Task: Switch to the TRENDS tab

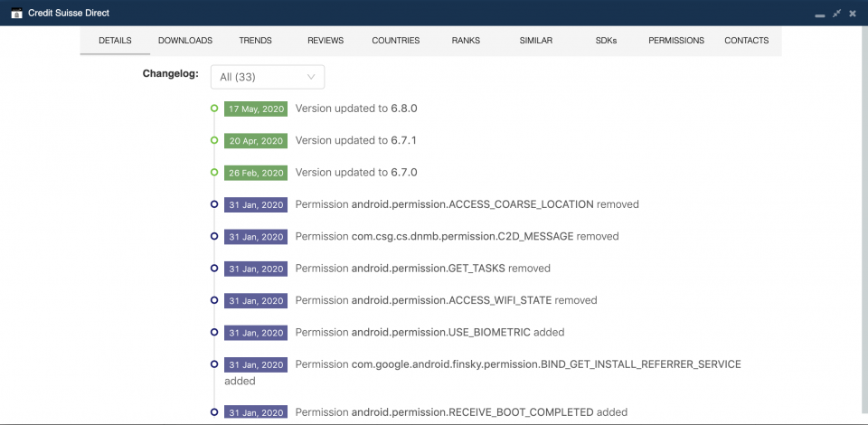Action: pos(255,41)
